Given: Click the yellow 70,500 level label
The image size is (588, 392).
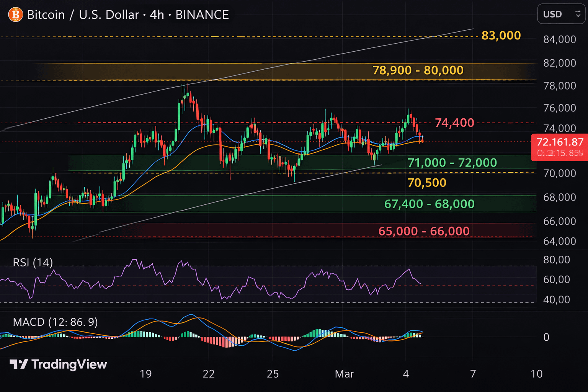Looking at the screenshot, I should point(427,183).
